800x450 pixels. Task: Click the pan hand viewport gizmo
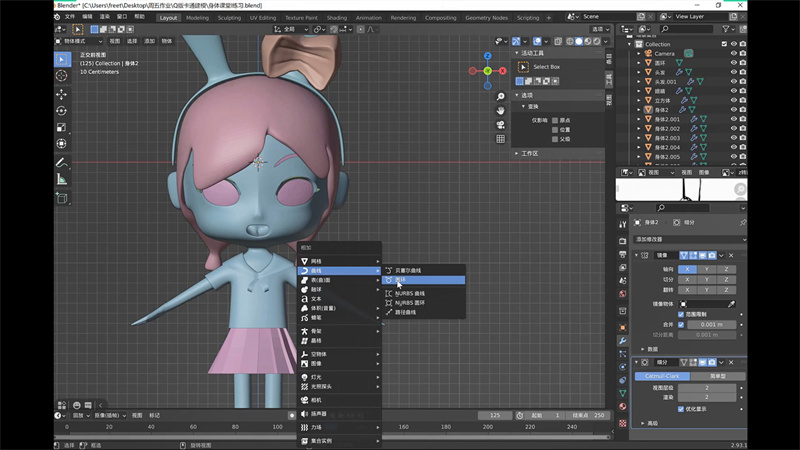click(x=501, y=111)
